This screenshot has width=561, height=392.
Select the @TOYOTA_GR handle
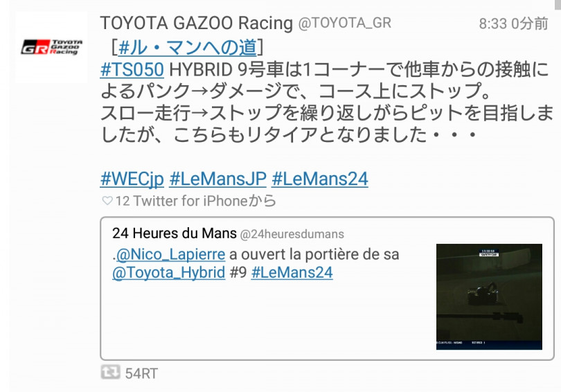pyautogui.click(x=344, y=24)
